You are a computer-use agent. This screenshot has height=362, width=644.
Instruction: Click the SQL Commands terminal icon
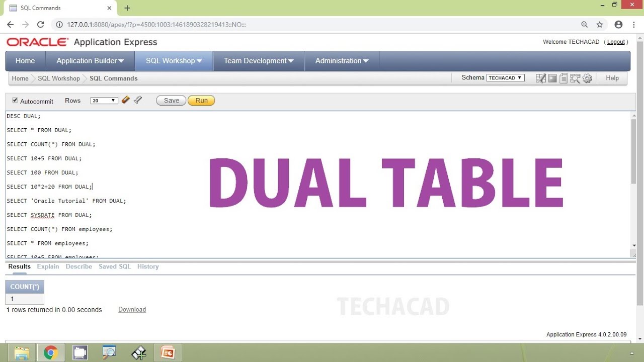click(552, 78)
